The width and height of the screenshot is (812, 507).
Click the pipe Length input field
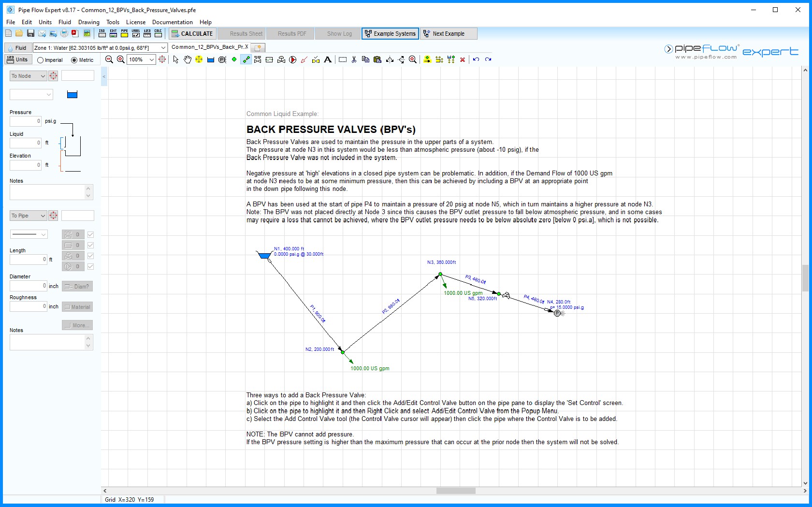(x=29, y=260)
